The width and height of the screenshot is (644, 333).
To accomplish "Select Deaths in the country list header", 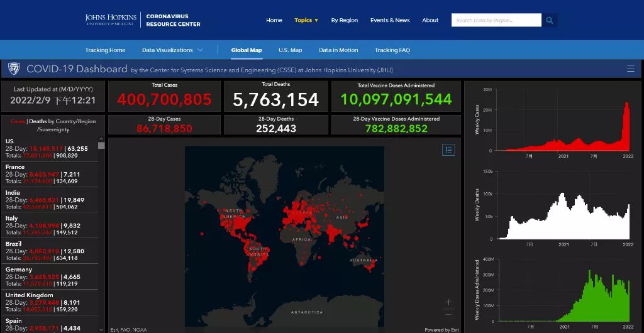I will pos(38,121).
